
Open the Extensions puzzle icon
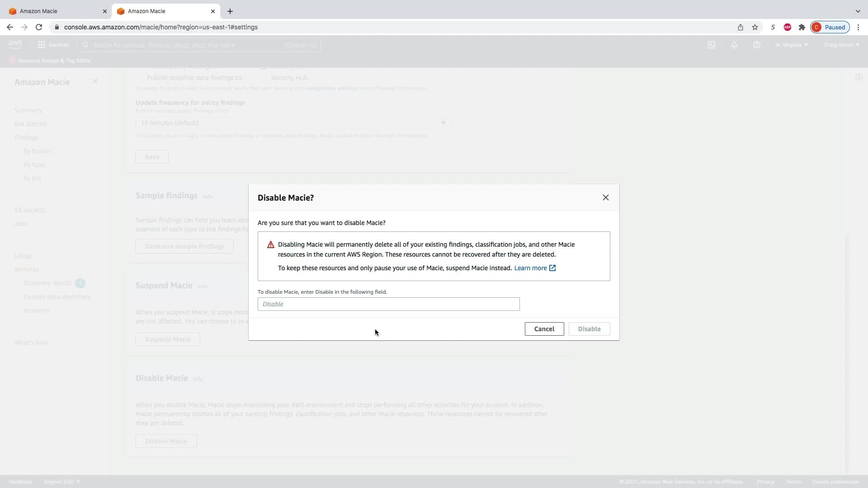(802, 27)
